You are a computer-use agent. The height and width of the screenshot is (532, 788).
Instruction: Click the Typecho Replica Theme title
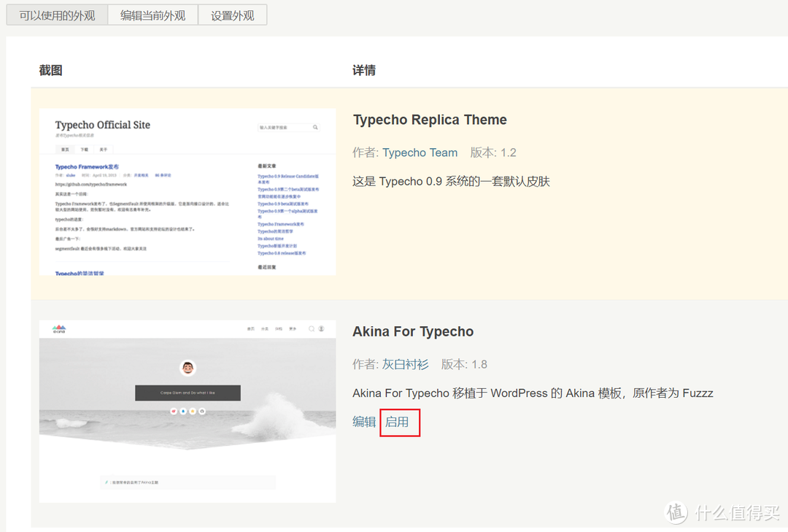(430, 120)
